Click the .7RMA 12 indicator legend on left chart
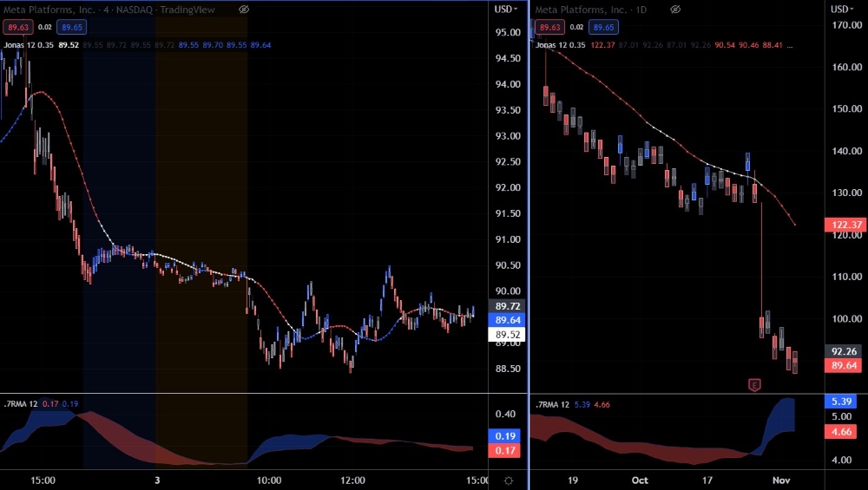868x490 pixels. 21,404
